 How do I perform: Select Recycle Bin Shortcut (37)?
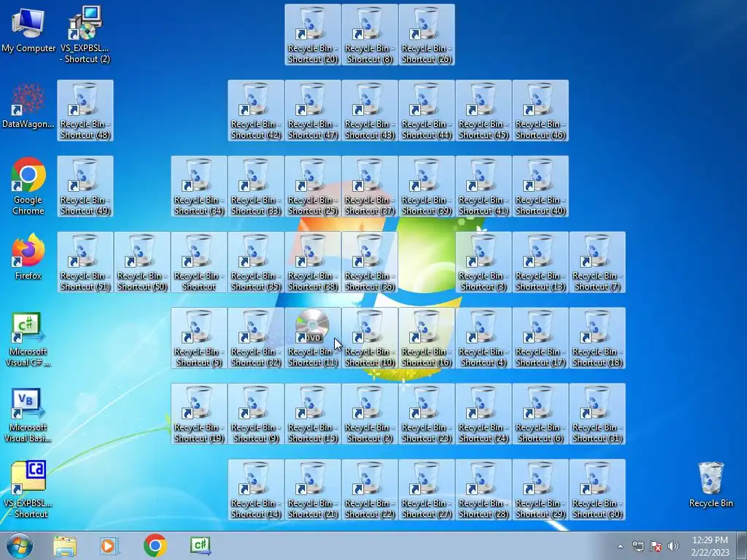pos(370,186)
